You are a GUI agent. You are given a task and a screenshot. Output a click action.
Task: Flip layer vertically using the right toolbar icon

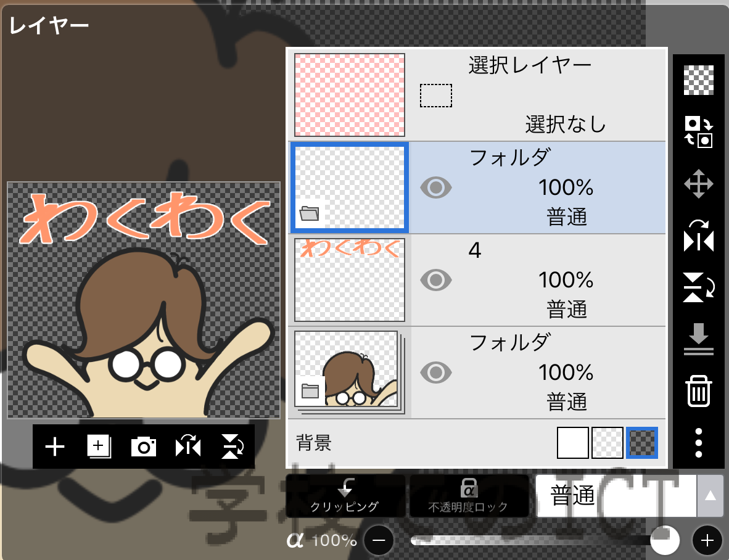(698, 287)
